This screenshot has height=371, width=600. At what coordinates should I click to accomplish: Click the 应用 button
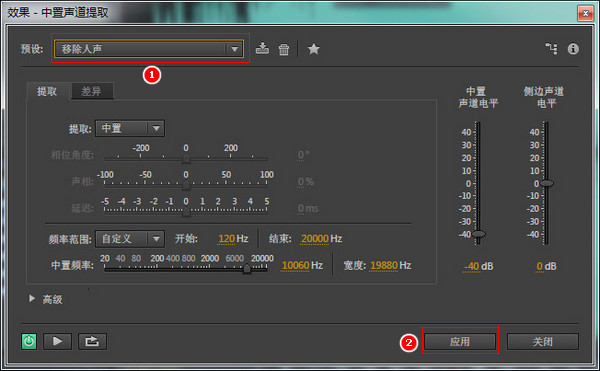[460, 341]
